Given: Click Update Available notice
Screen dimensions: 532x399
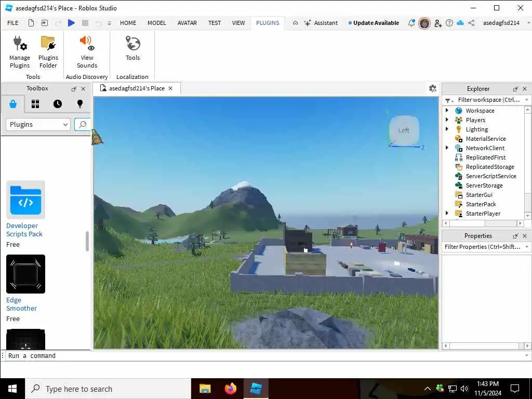Looking at the screenshot, I should [374, 23].
